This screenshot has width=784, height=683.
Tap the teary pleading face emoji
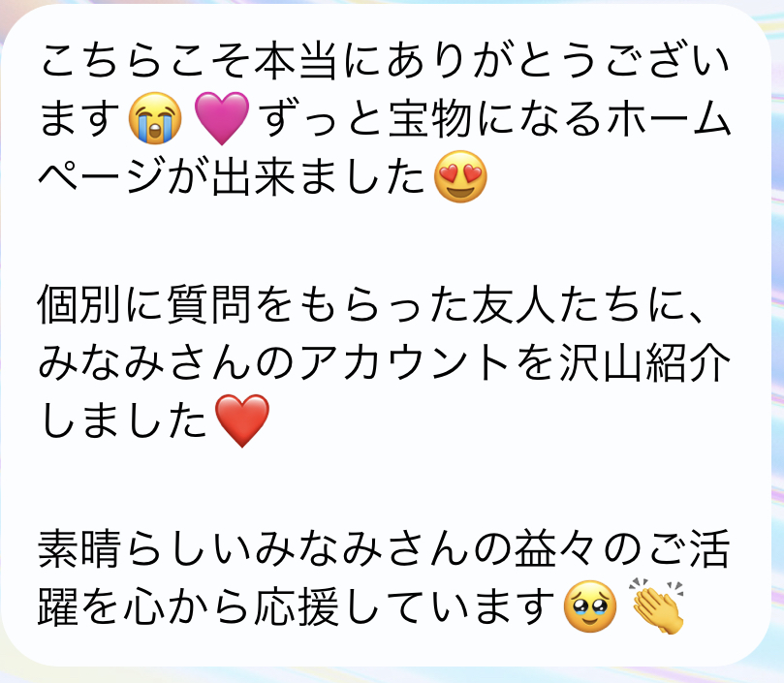pyautogui.click(x=590, y=606)
